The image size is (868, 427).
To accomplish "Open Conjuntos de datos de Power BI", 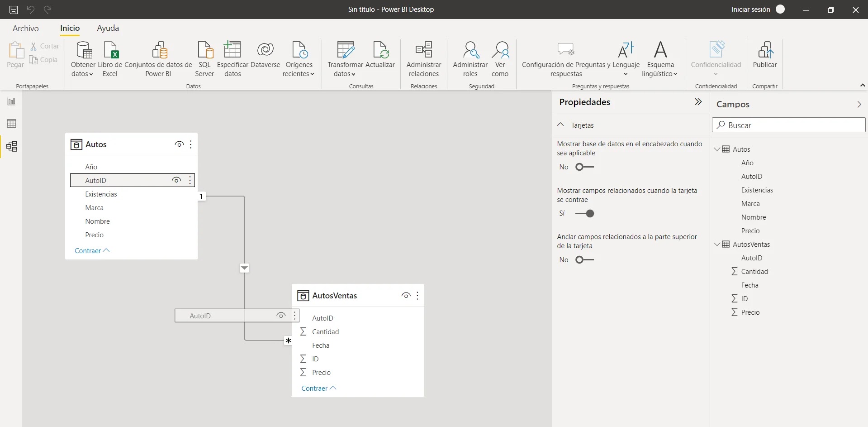I will [158, 59].
